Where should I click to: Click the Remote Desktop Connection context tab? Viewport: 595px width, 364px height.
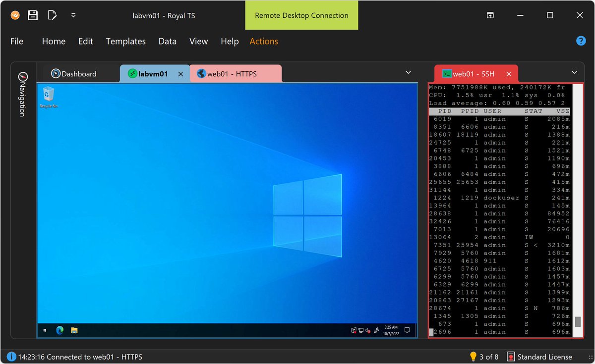click(301, 15)
